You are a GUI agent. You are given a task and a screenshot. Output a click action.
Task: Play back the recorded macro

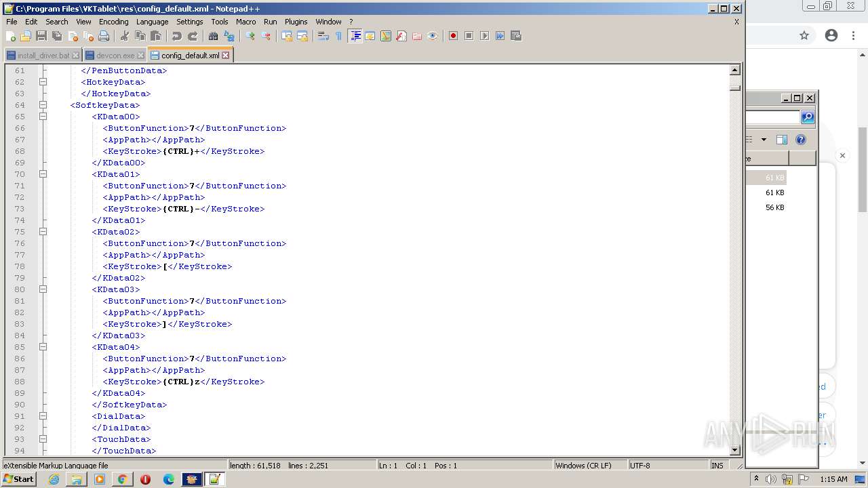484,36
